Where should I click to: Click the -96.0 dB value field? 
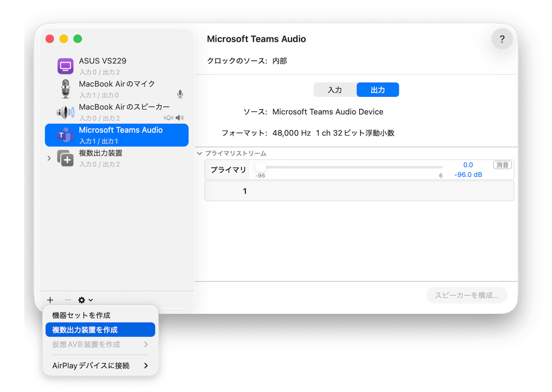point(468,175)
